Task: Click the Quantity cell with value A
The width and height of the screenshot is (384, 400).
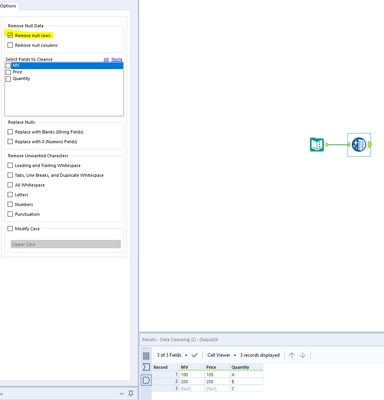Action: click(247, 375)
